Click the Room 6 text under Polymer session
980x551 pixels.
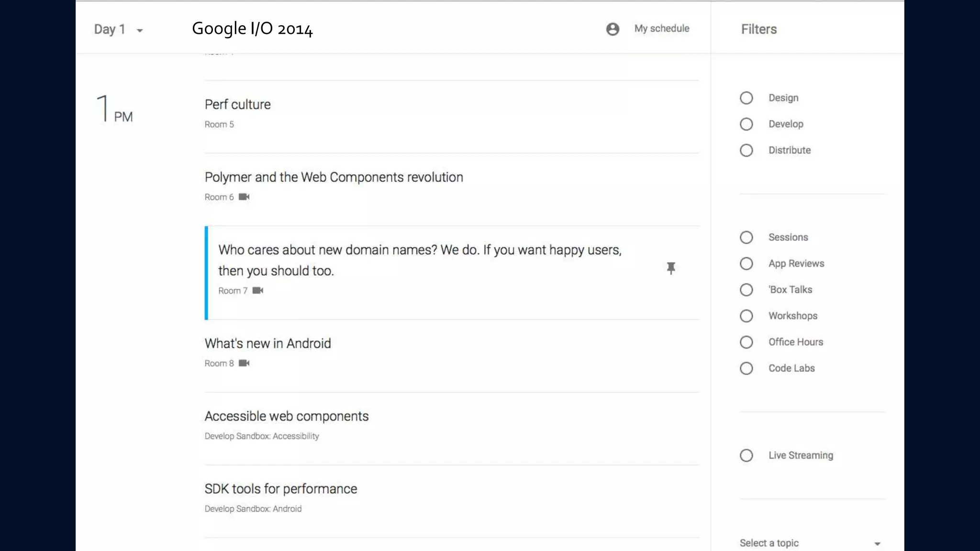(x=219, y=197)
